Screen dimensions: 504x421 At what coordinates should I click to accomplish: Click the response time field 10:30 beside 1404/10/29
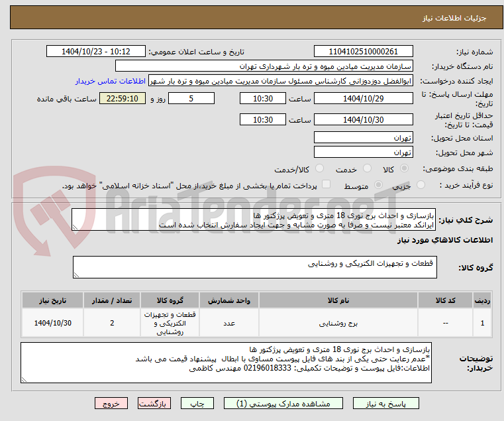coord(263,98)
